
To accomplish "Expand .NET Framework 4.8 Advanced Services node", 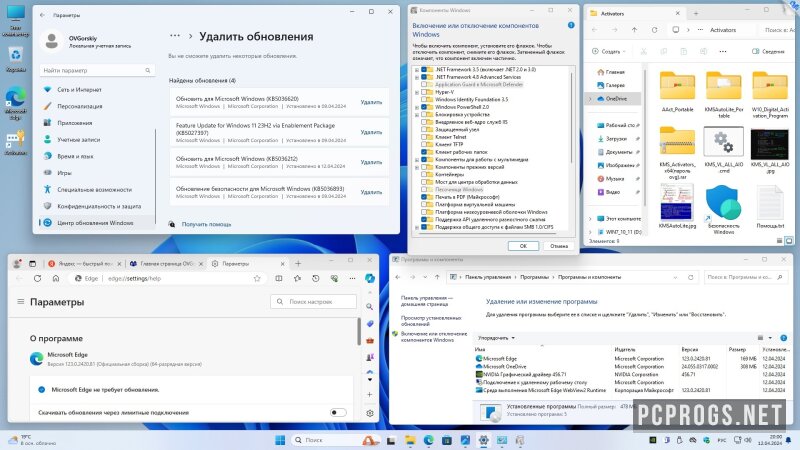I will [x=417, y=77].
